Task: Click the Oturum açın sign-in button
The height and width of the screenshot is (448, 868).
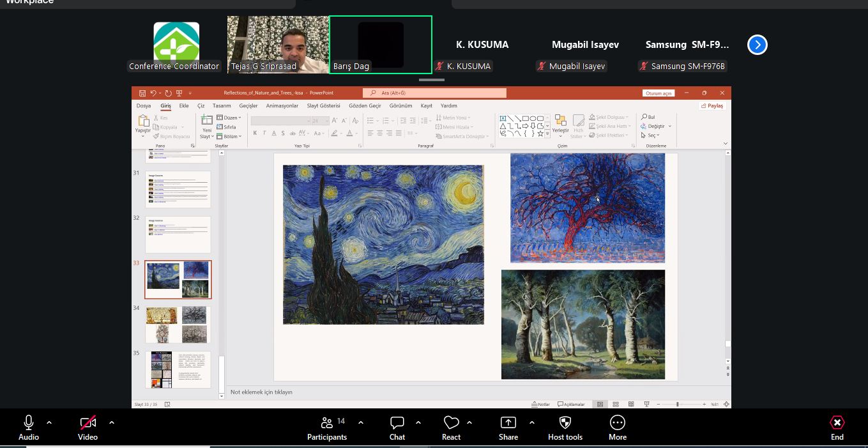Action: [659, 93]
